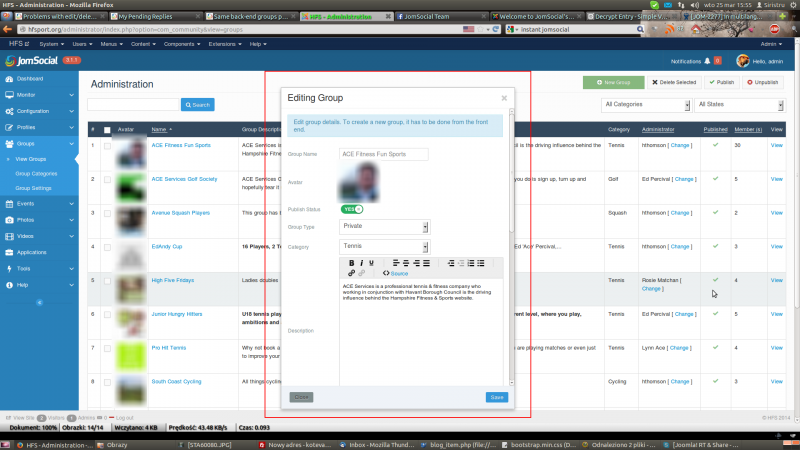The width and height of the screenshot is (800, 450).
Task: Click the group avatar thumbnail in dialog
Action: 359,183
